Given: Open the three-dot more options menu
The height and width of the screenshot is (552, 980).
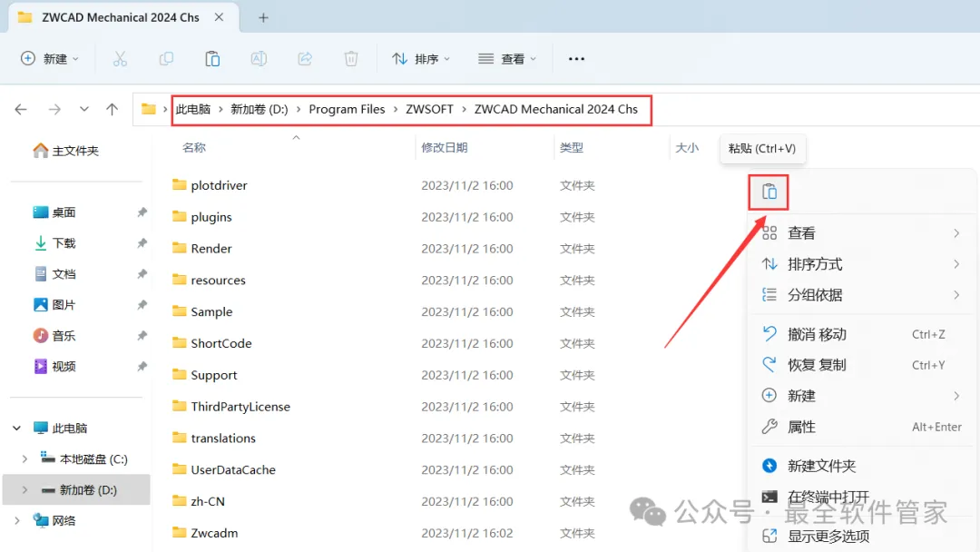Looking at the screenshot, I should [x=576, y=59].
